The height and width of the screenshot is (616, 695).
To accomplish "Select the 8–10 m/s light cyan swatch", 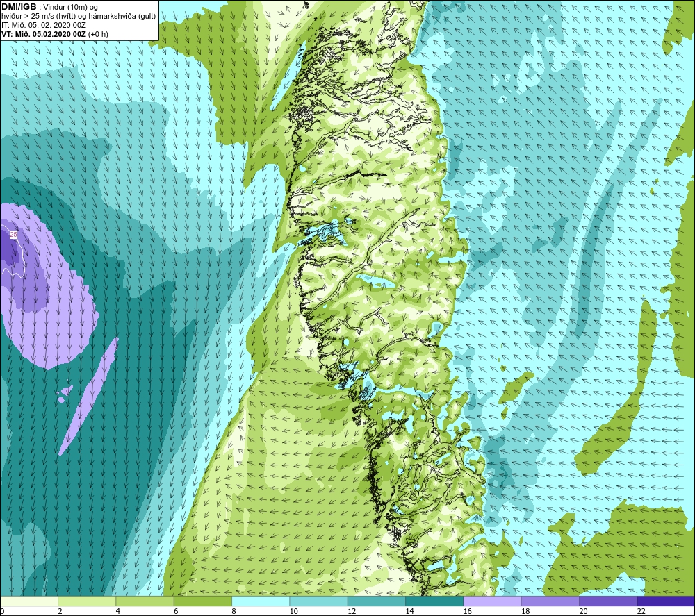I will [261, 601].
